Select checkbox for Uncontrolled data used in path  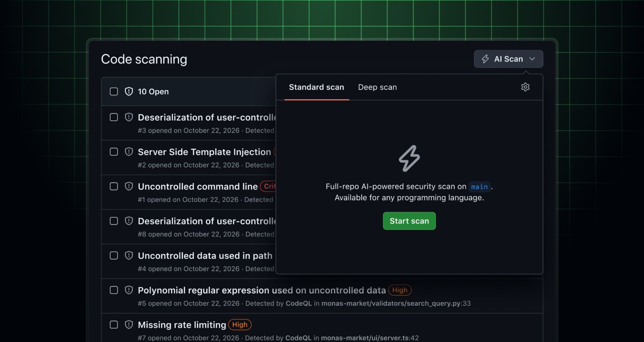click(114, 256)
